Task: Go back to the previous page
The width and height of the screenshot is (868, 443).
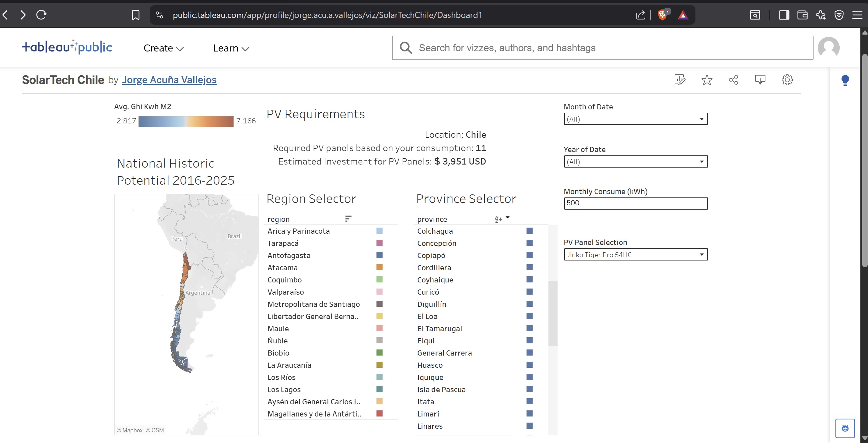Action: [5, 15]
